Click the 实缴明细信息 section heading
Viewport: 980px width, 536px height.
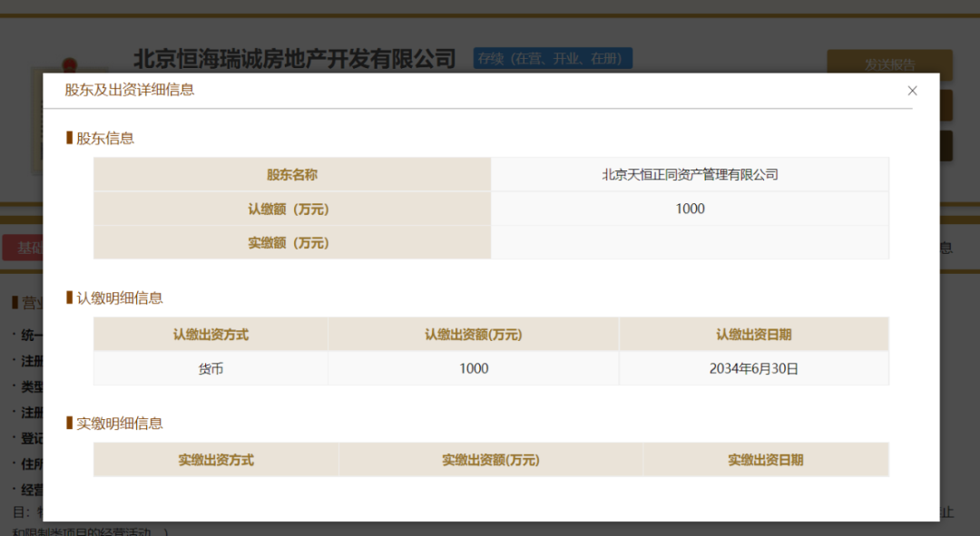(120, 424)
